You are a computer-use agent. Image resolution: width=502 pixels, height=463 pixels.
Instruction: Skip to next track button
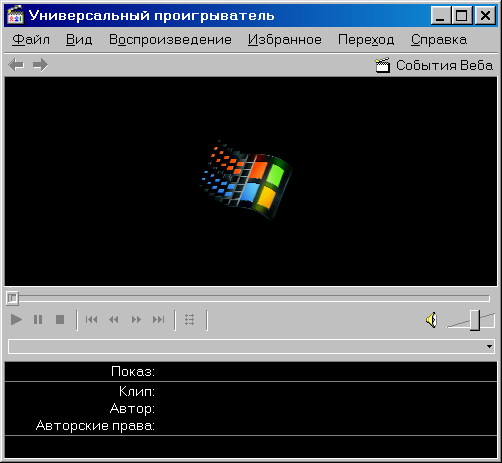[158, 320]
